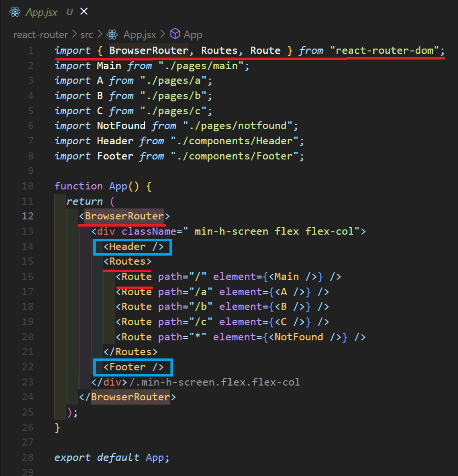The image size is (458, 476).
Task: Click "./pages/c" import path
Action: (x=173, y=111)
